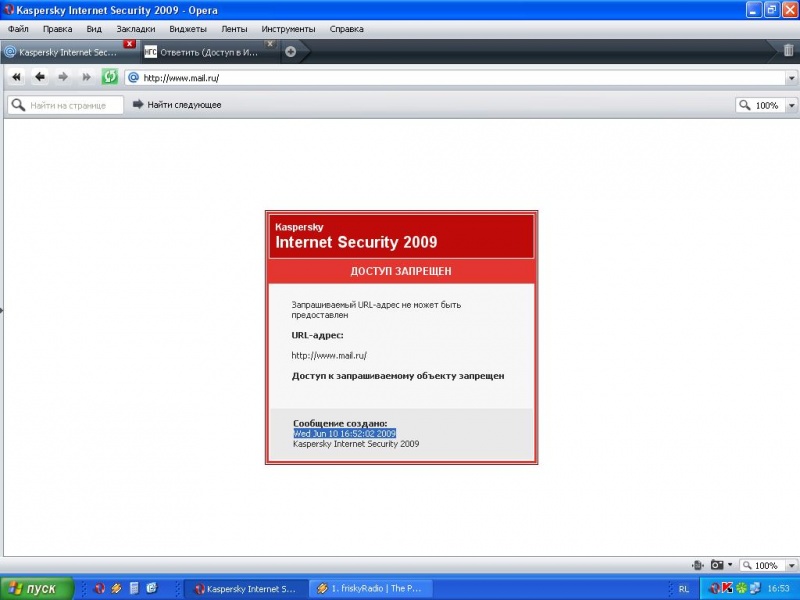This screenshot has width=800, height=600.
Task: Open the Пуск start menu
Action: 37,589
